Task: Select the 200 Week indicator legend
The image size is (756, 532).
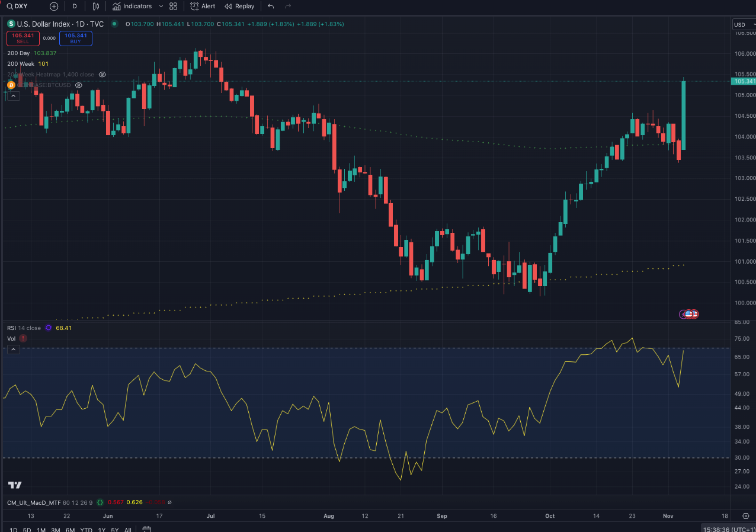Action: (x=21, y=63)
